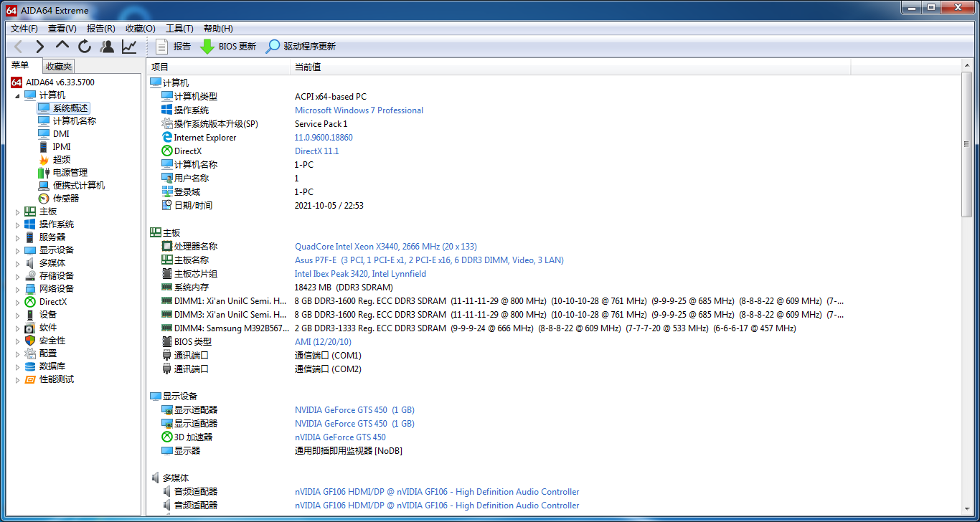Image resolution: width=980 pixels, height=522 pixels.
Task: Open the graph chart toolbar icon
Action: tap(129, 47)
